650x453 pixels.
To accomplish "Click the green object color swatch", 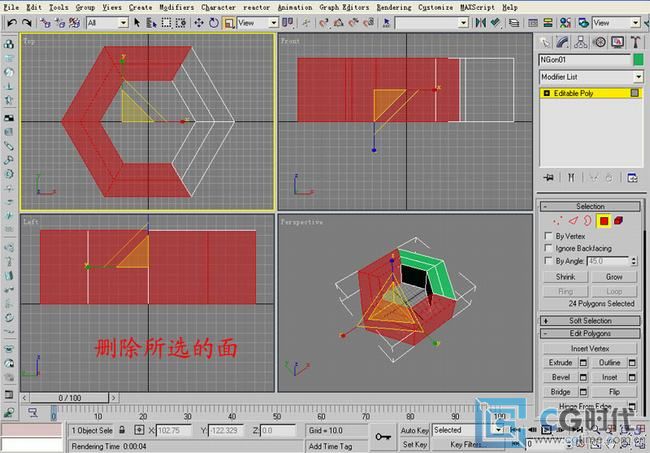I will tap(638, 60).
